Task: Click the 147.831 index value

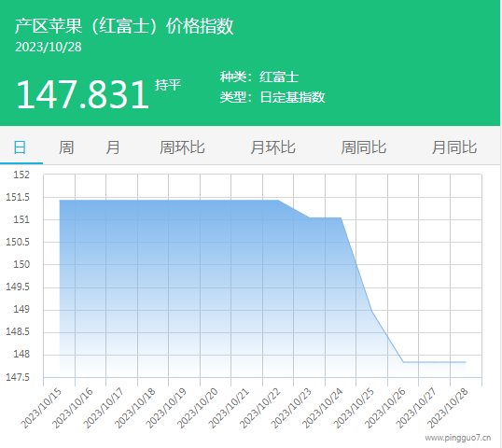Action: (83, 94)
